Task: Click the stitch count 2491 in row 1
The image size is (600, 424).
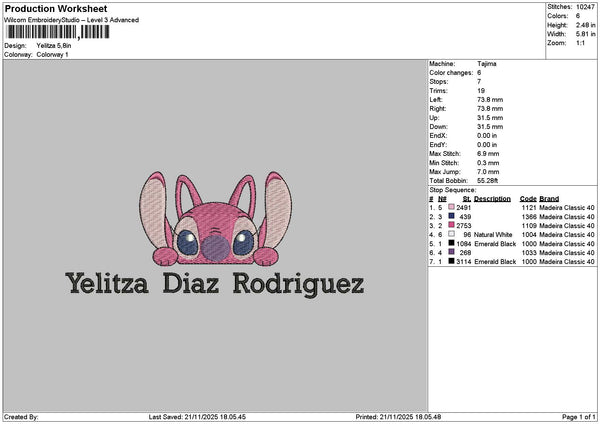Action: pos(463,208)
